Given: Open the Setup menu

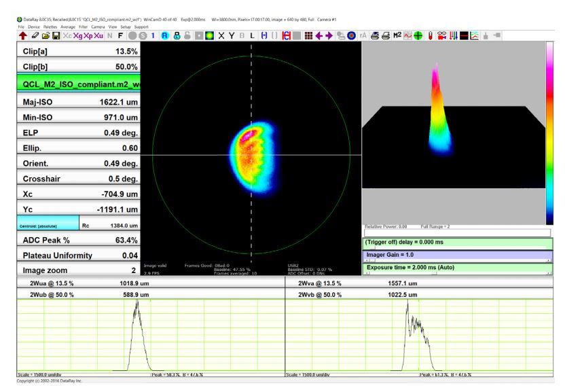Looking at the screenshot, I should (126, 26).
